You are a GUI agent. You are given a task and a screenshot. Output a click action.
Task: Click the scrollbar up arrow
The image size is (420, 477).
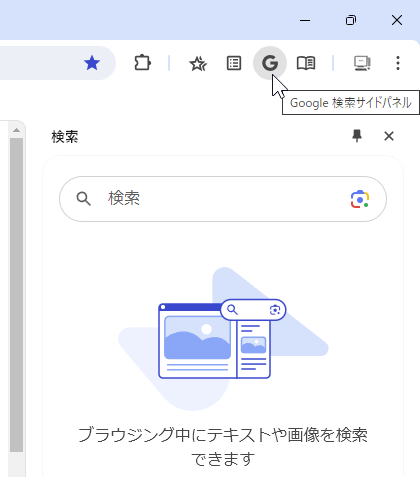coord(16,130)
